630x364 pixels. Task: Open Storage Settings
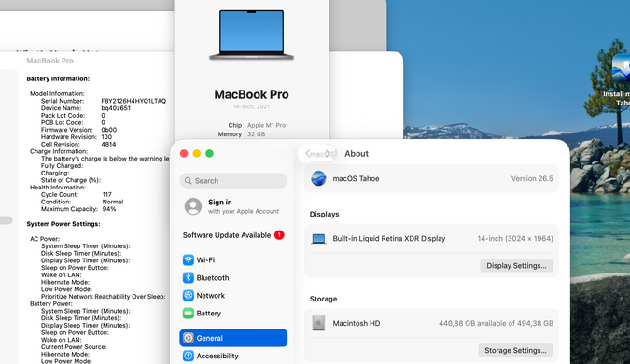[x=515, y=350]
